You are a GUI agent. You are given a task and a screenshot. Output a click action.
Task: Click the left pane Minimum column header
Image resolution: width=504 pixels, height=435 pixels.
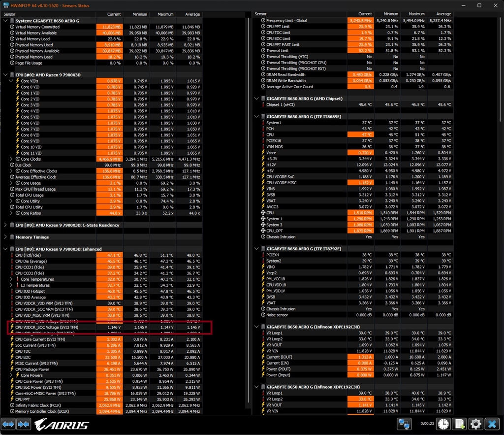pos(136,14)
